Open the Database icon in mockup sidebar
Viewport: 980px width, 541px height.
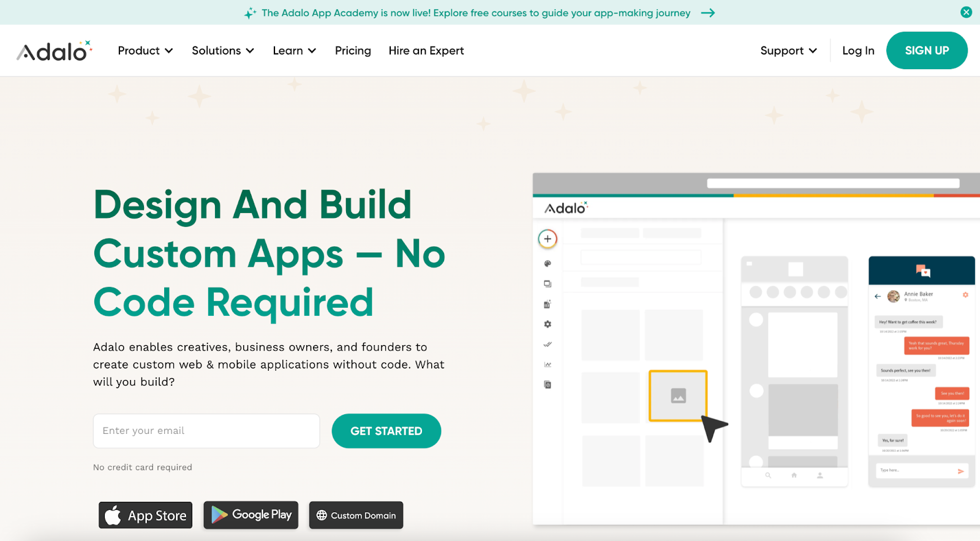548,304
